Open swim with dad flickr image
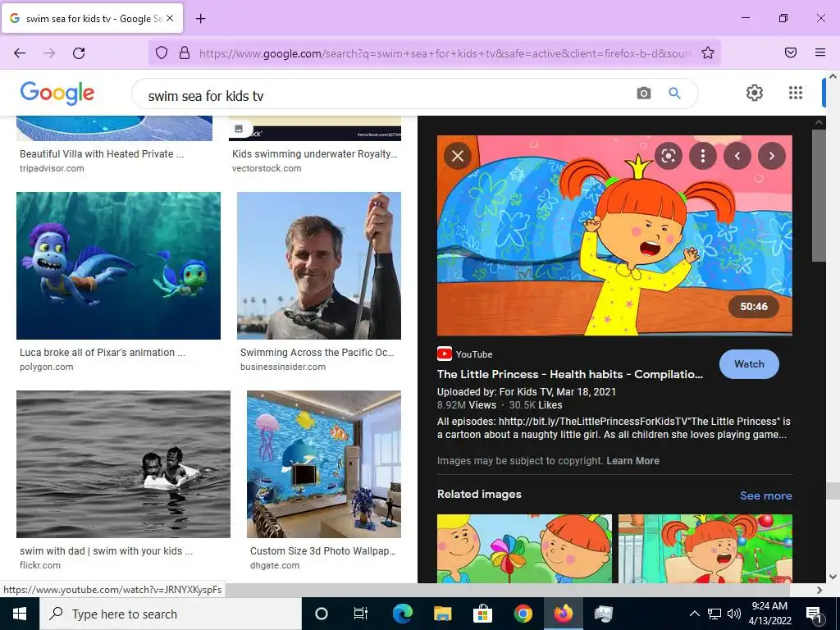The height and width of the screenshot is (630, 840). click(123, 464)
